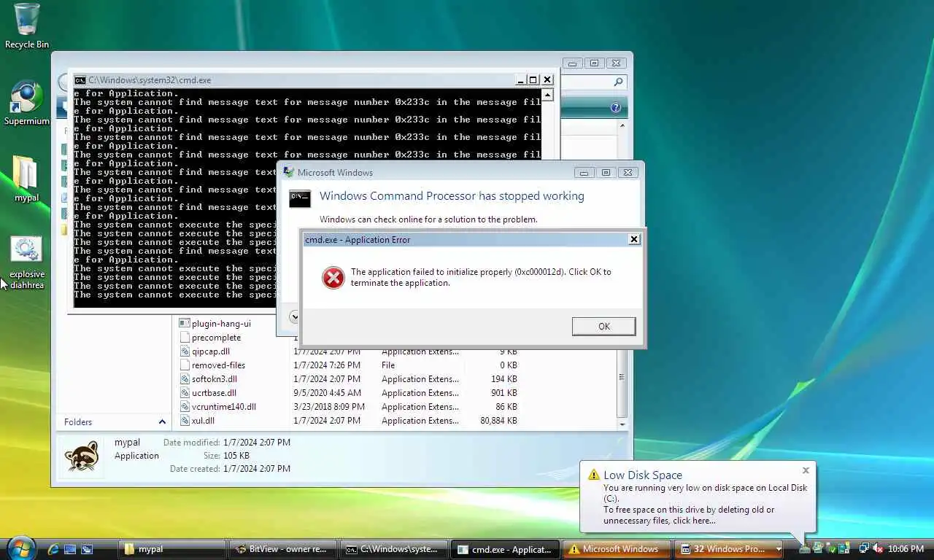Click the date 1/7/2024 7:26 PM cell
Image resolution: width=934 pixels, height=560 pixels.
327,365
